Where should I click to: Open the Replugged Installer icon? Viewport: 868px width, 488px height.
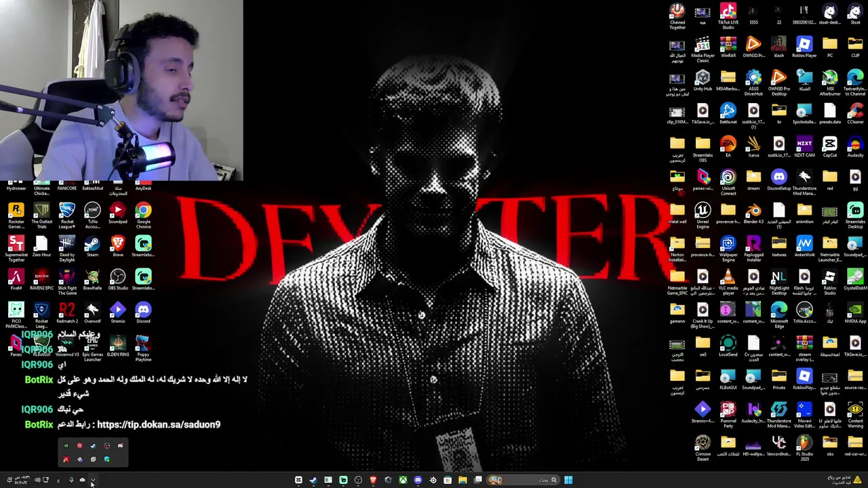pyautogui.click(x=753, y=249)
